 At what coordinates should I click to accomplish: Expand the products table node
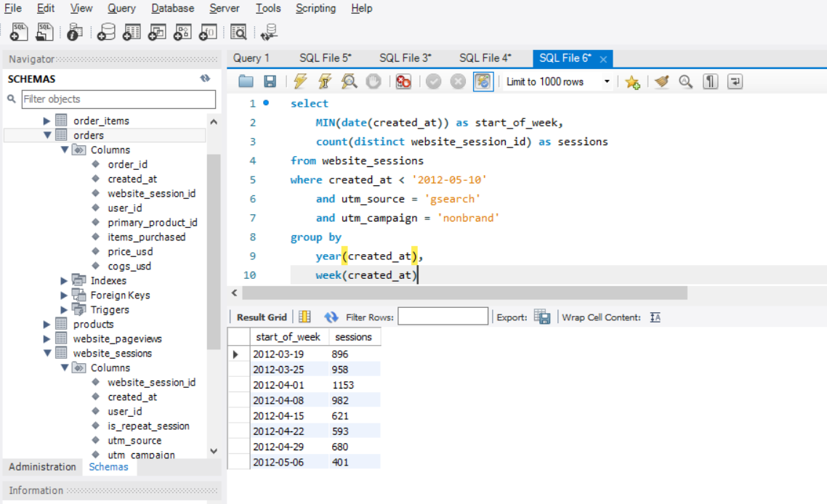(x=47, y=324)
